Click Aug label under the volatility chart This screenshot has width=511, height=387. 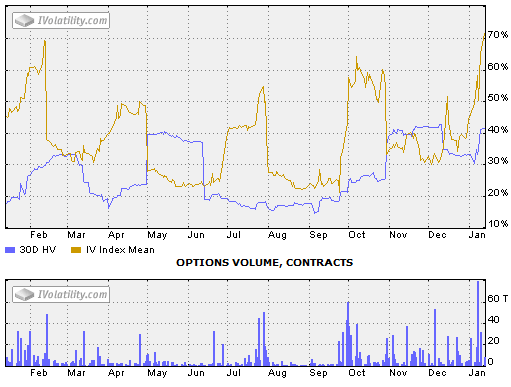pyautogui.click(x=277, y=235)
